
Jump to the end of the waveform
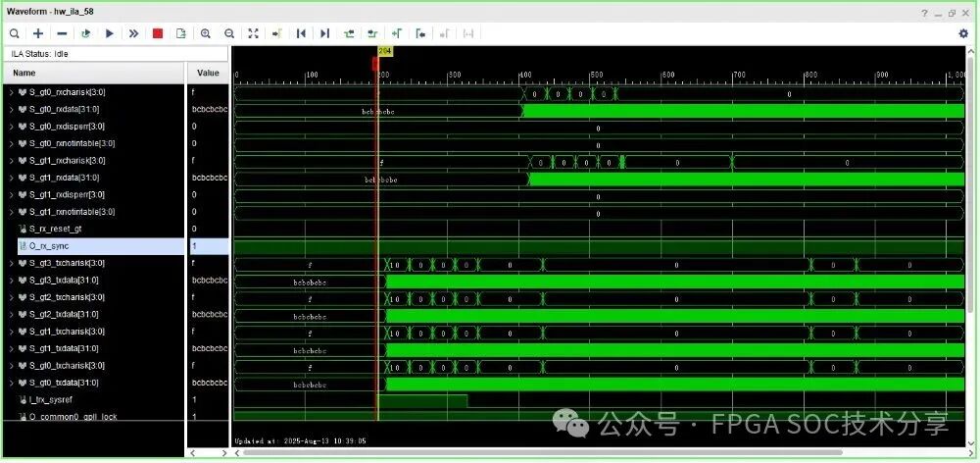(324, 33)
